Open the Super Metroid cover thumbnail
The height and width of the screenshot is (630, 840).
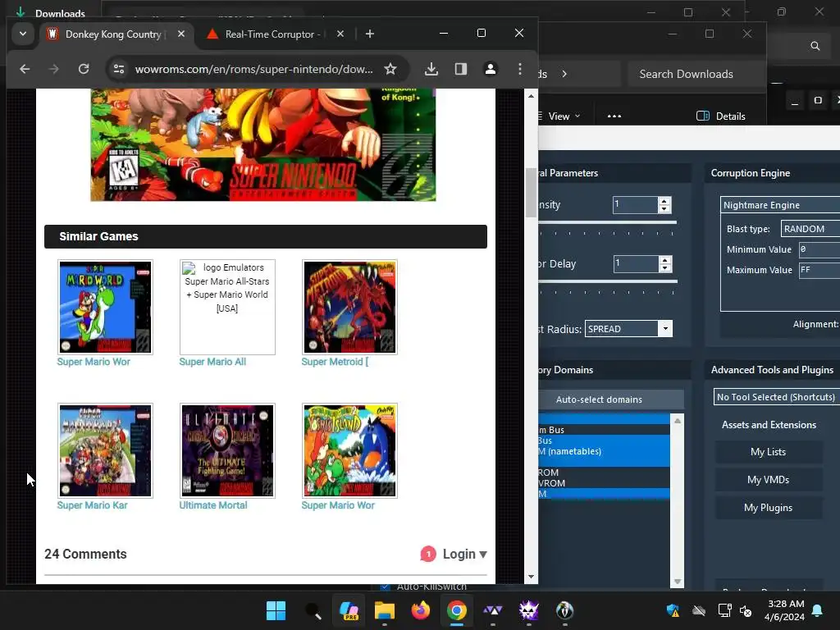point(349,307)
